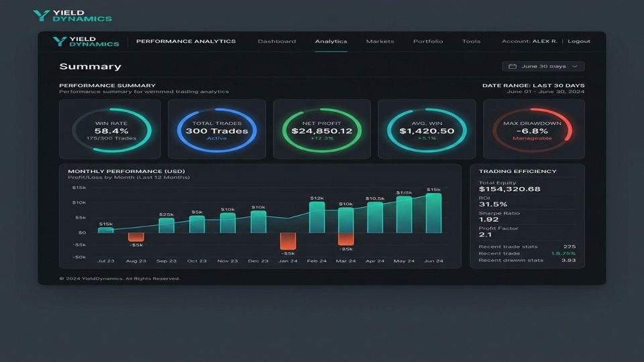Click the Jun 24 bar in chart
The image size is (644, 362).
(x=434, y=213)
